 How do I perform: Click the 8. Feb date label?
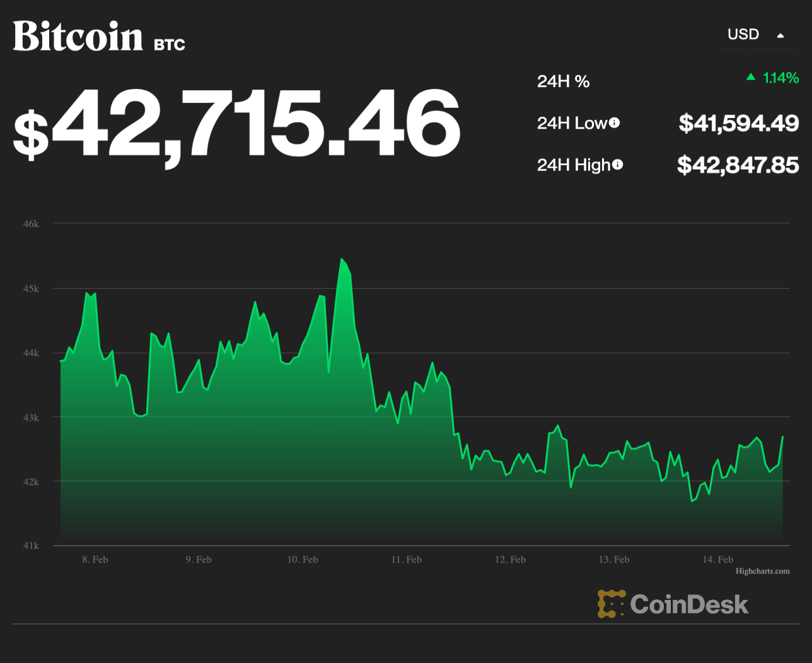[x=95, y=560]
